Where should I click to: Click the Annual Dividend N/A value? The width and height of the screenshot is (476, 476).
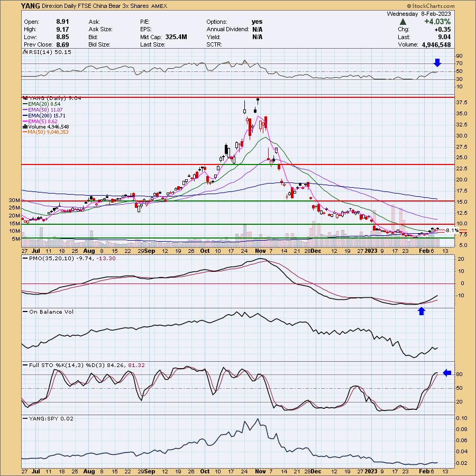(258, 29)
